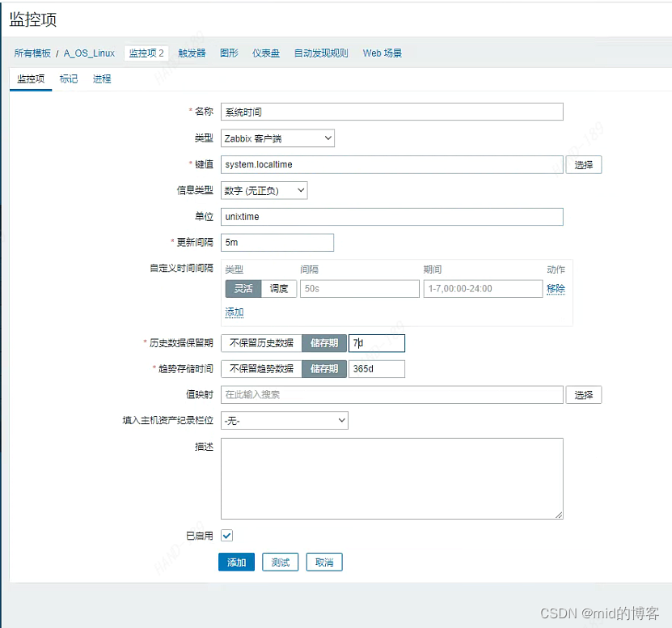Open the A_OS_Linux template link
The height and width of the screenshot is (628, 672).
pos(89,53)
